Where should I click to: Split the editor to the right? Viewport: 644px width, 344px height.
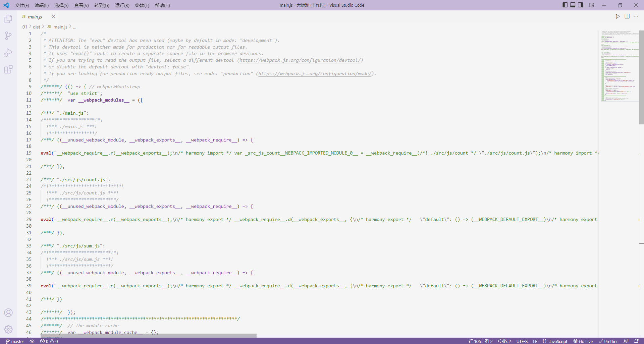tap(627, 16)
